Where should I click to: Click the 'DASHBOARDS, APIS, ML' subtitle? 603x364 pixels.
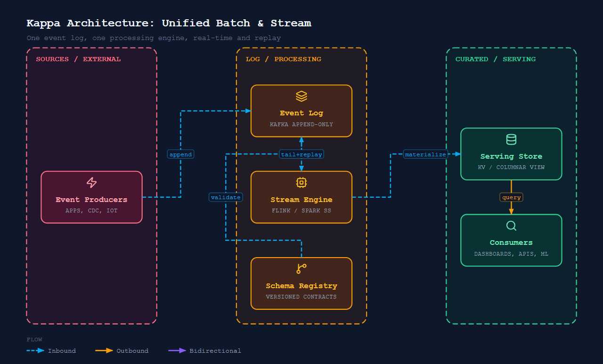(511, 254)
